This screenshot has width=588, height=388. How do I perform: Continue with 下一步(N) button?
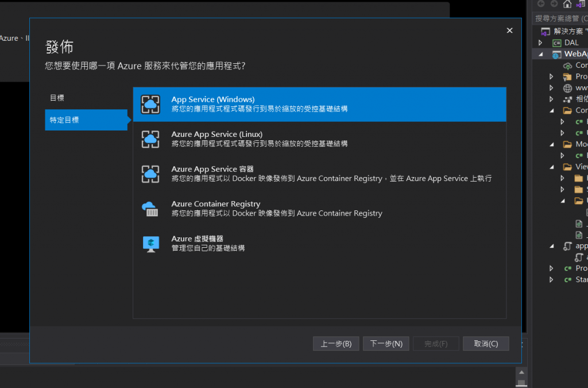point(386,344)
